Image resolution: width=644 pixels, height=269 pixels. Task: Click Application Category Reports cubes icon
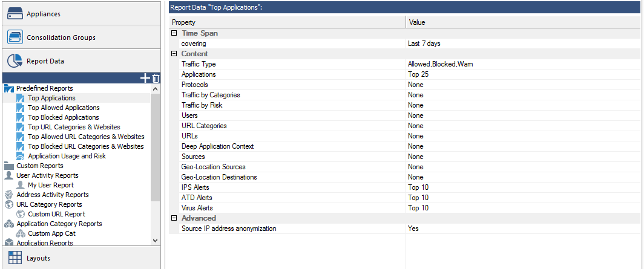(9, 224)
